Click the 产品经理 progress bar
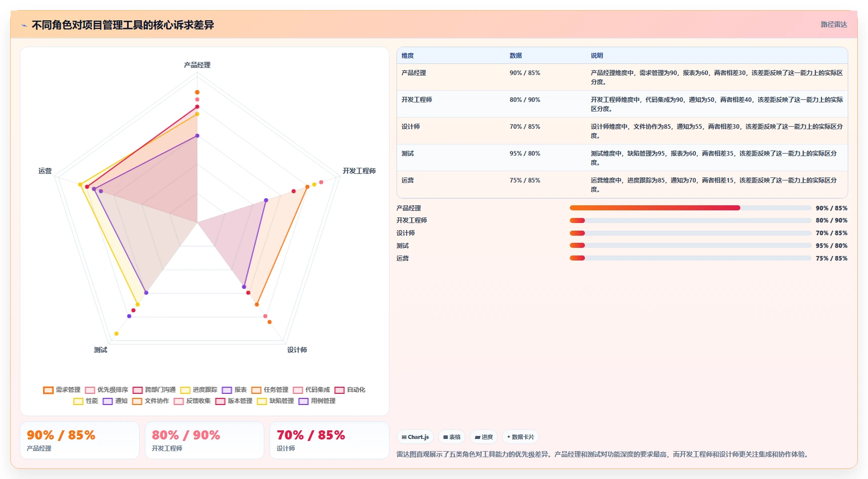 point(690,208)
